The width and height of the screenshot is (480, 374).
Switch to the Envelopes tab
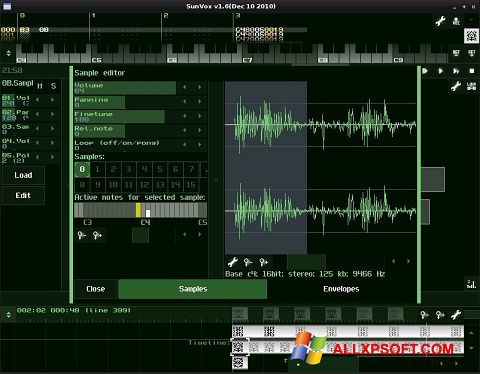341,289
